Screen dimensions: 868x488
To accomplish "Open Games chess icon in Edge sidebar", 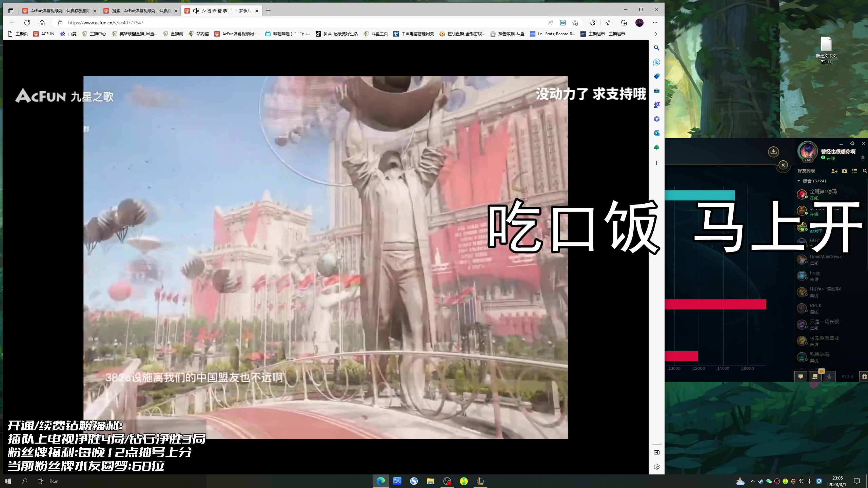I will 656,105.
